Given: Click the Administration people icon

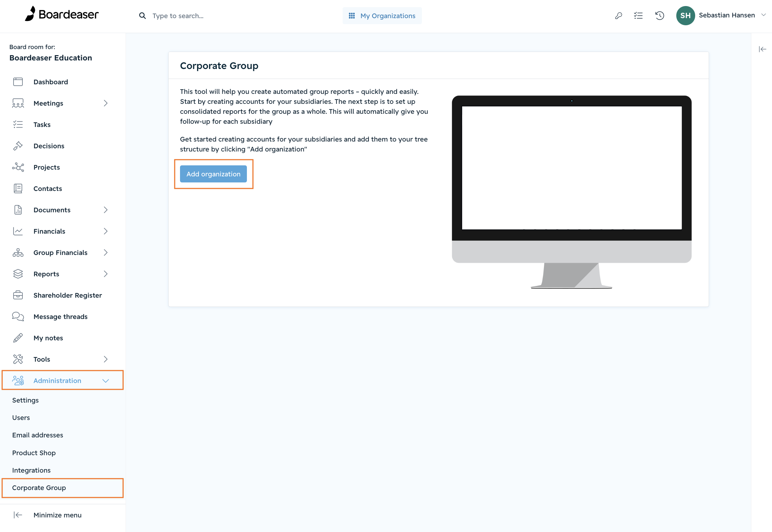Looking at the screenshot, I should (x=18, y=381).
